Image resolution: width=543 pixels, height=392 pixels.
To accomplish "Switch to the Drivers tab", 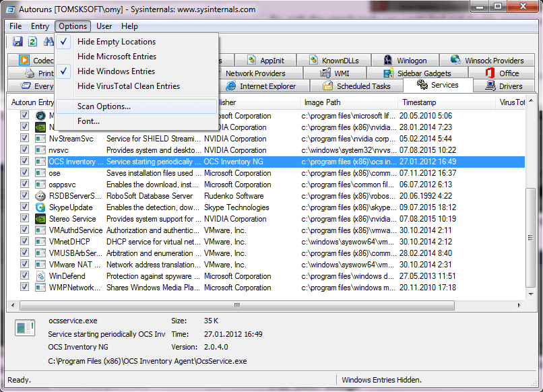I will pyautogui.click(x=504, y=86).
